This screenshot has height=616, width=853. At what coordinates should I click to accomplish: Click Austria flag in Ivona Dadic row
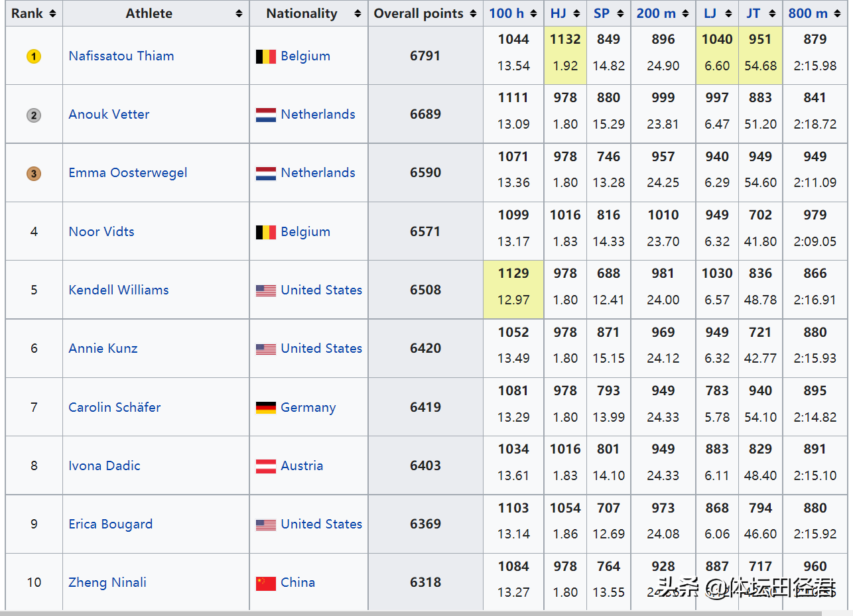266,466
